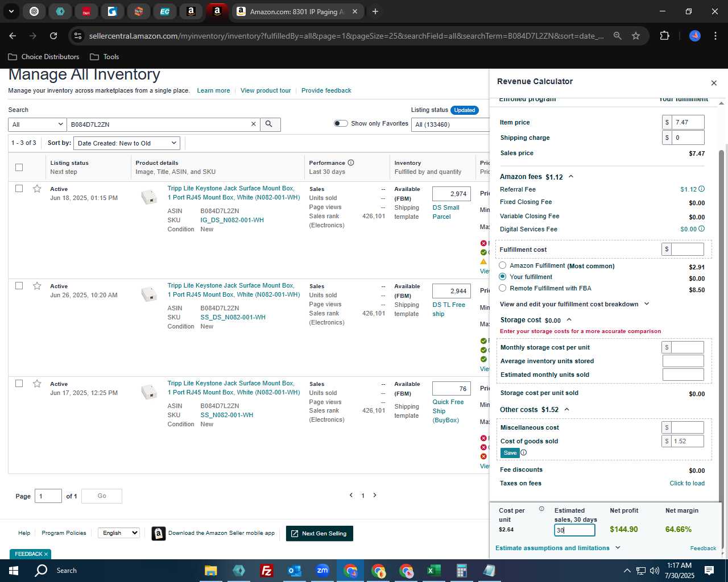Click the Learn more link
The width and height of the screenshot is (728, 582).
(213, 90)
